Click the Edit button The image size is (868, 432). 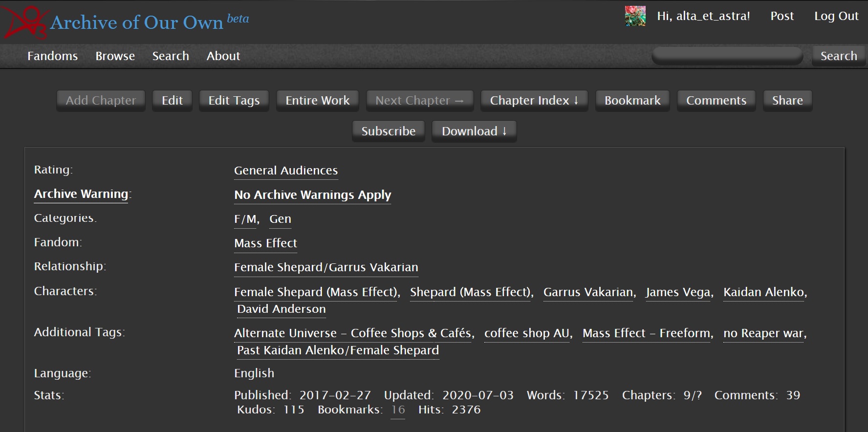172,101
